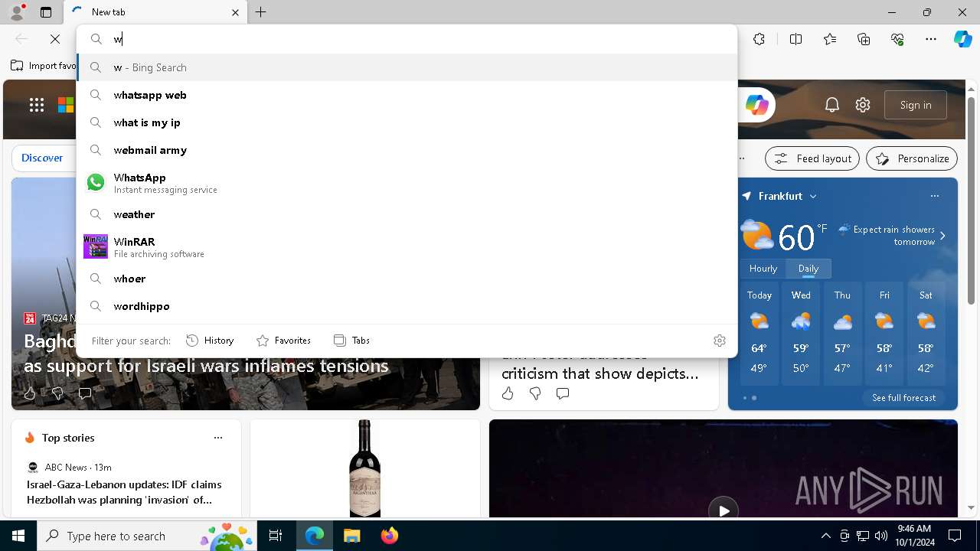
Task: Dislike the criticism article card
Action: tap(535, 393)
